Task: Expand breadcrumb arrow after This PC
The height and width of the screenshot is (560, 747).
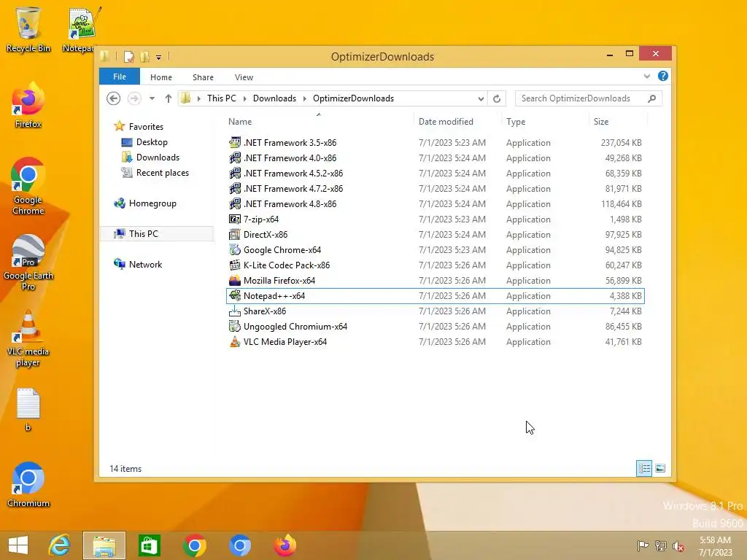Action: (x=245, y=98)
